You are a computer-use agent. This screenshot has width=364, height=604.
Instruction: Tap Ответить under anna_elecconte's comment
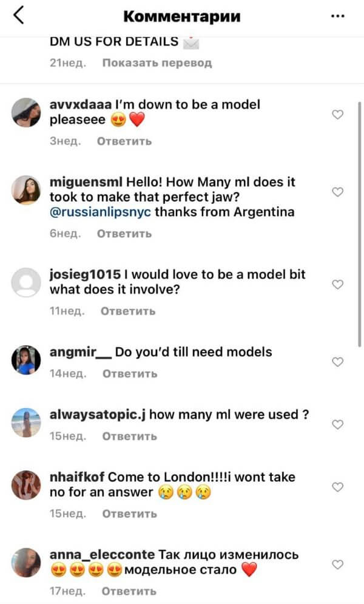129,591
